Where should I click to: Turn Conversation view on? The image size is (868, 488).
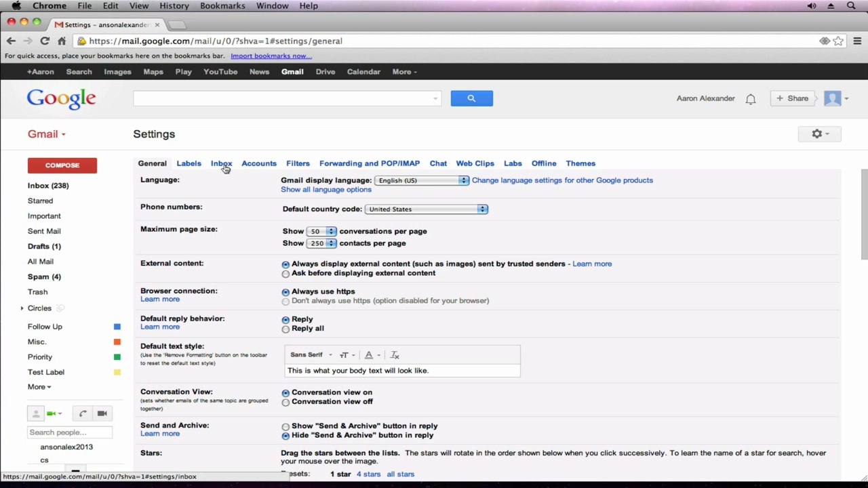(285, 393)
